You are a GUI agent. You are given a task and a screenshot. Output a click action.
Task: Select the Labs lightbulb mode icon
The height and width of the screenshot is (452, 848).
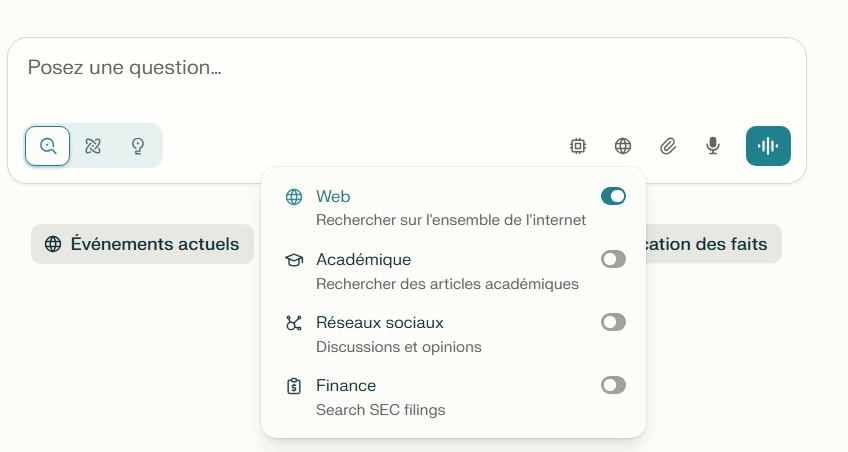click(138, 146)
